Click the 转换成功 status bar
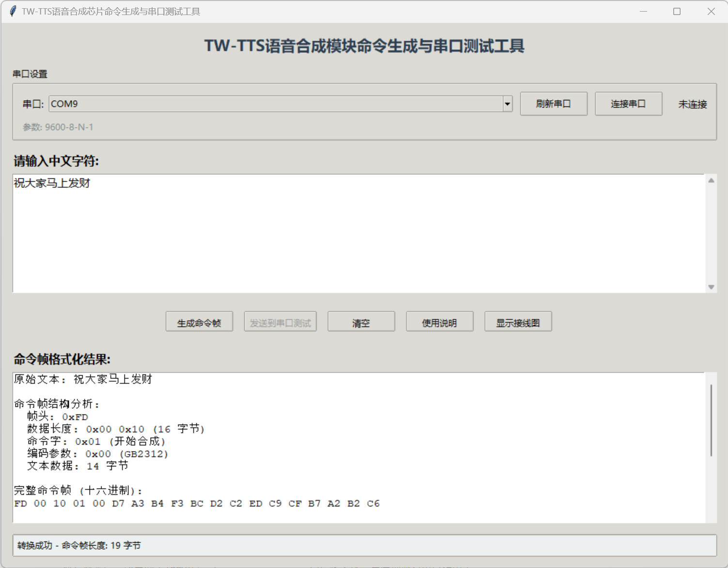728x568 pixels. pyautogui.click(x=364, y=545)
